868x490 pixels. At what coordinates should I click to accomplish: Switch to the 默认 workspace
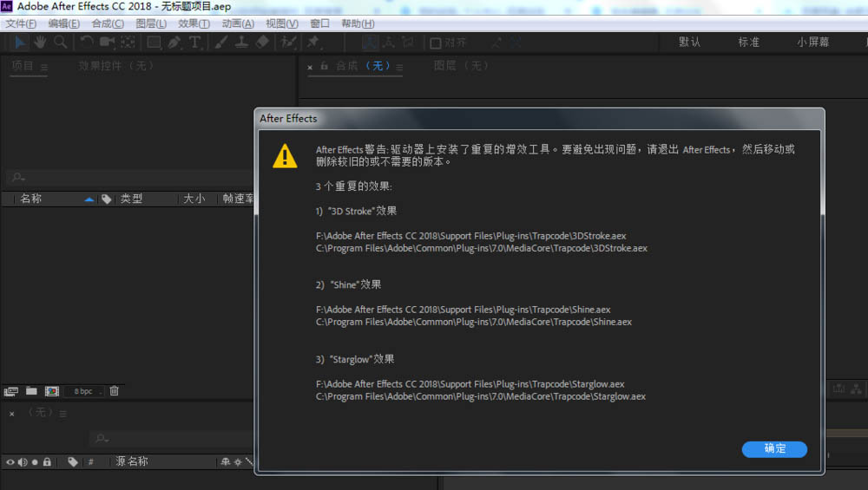click(690, 42)
